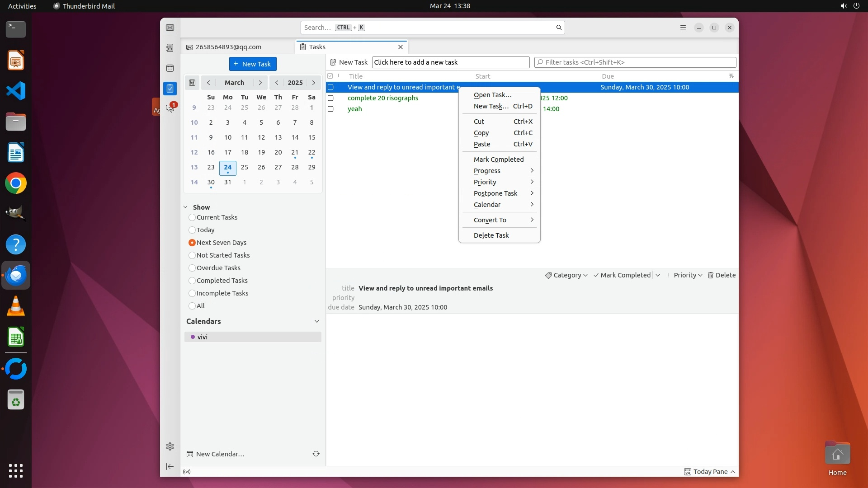This screenshot has width=868, height=488.
Task: Collapse the Calendars section chevron
Action: pos(316,321)
